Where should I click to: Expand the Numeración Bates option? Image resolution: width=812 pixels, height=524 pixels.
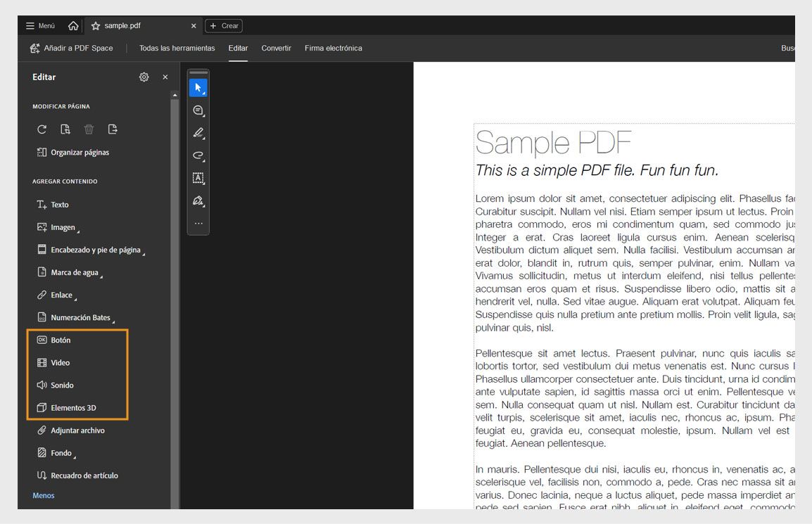pyautogui.click(x=75, y=317)
